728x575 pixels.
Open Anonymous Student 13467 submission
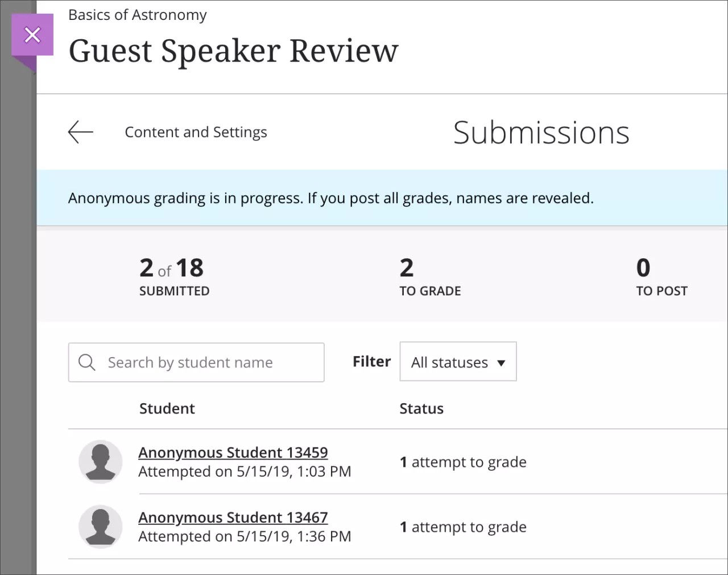click(x=233, y=518)
